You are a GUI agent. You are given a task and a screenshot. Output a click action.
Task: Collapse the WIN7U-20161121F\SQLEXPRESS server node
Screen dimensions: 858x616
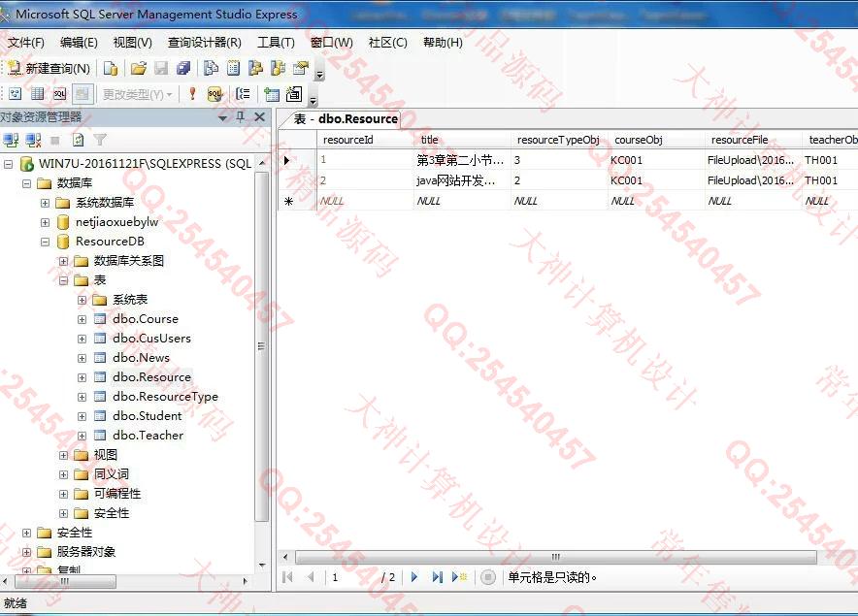click(8, 164)
